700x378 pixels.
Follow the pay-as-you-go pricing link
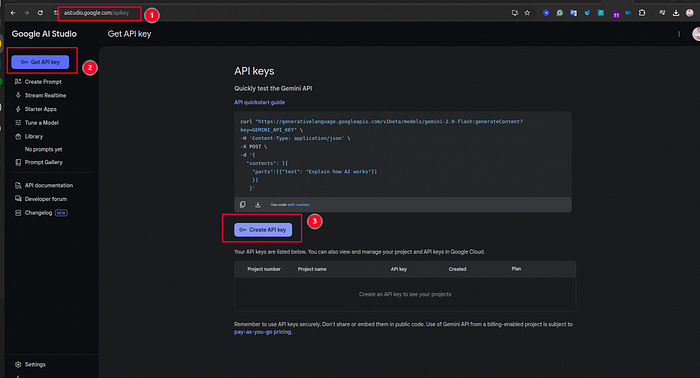[x=262, y=332]
